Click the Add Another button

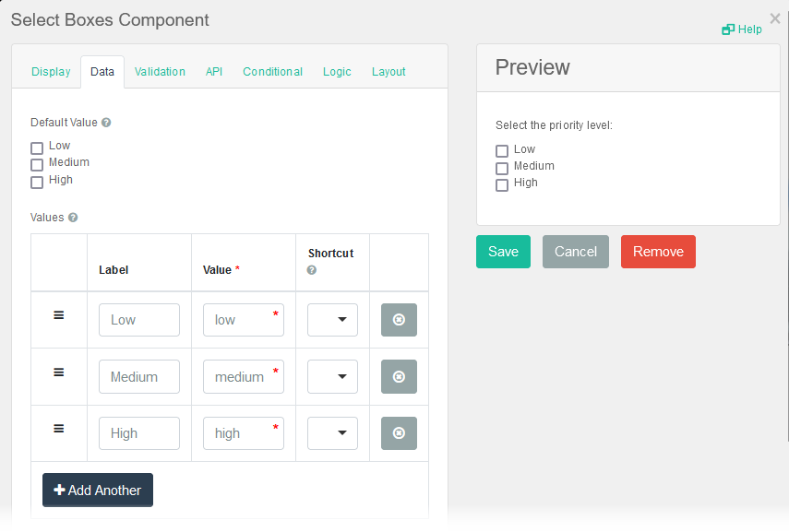(x=98, y=491)
